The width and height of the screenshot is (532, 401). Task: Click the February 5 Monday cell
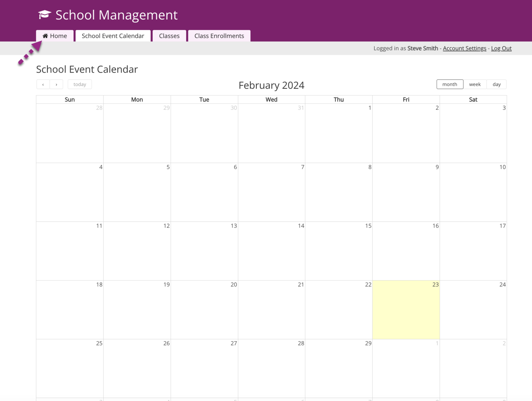coord(137,192)
